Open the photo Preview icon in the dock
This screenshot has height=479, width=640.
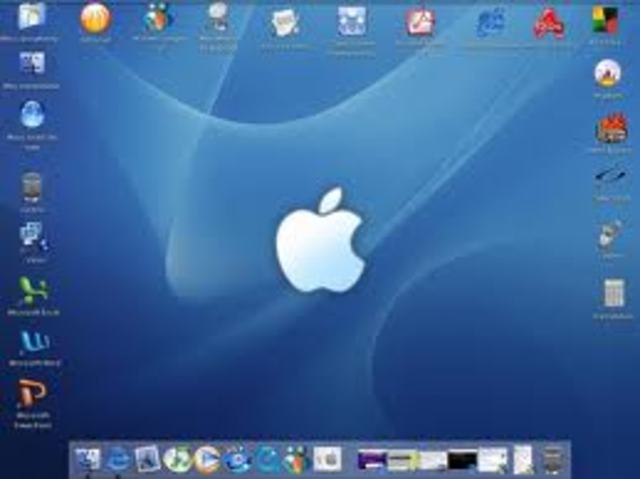pyautogui.click(x=147, y=459)
